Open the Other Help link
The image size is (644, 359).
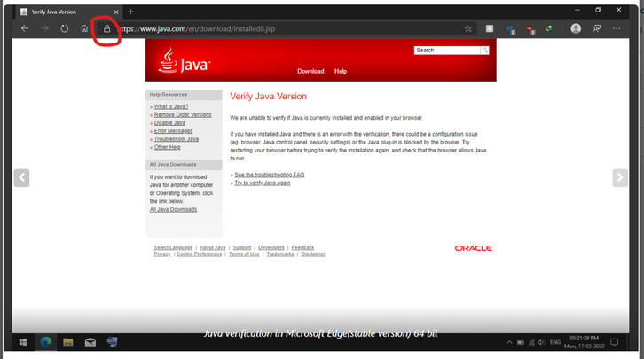tap(167, 147)
